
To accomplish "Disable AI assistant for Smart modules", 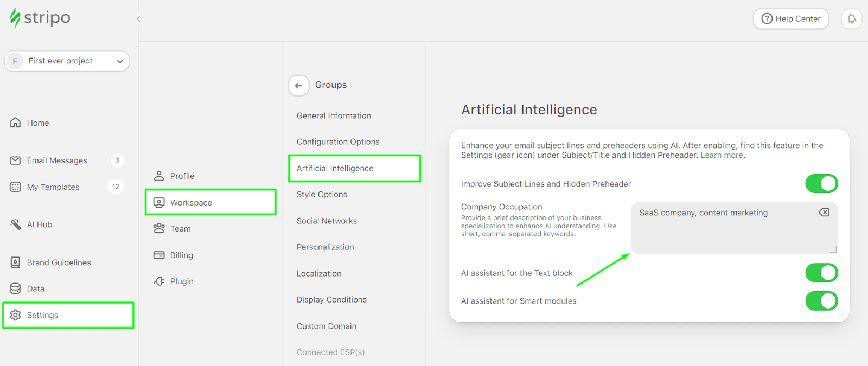I will pos(821,301).
